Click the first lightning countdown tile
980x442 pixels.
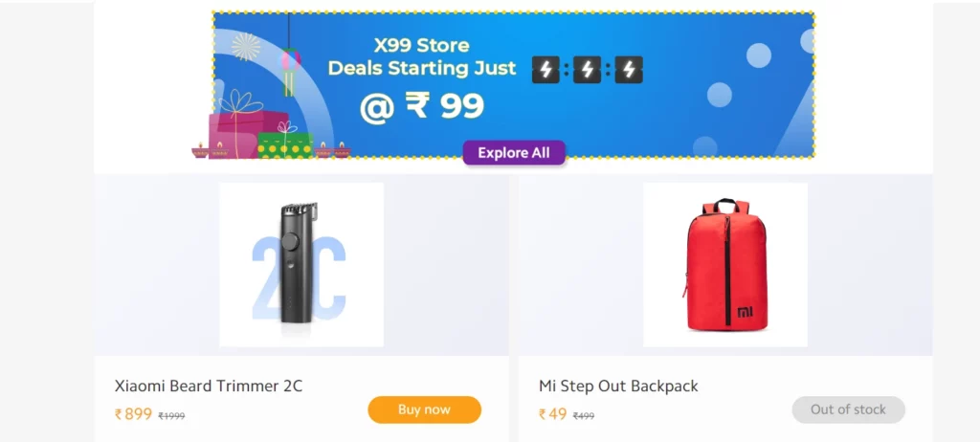pyautogui.click(x=546, y=70)
